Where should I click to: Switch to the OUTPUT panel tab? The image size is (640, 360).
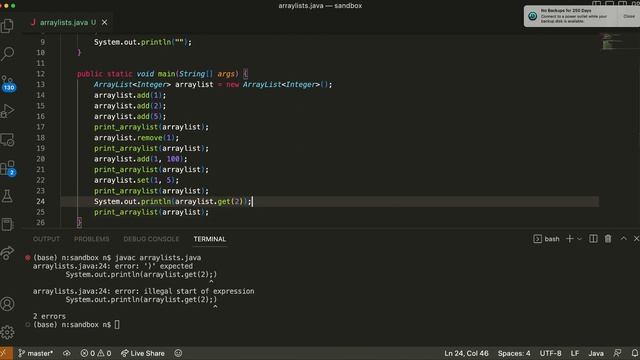[x=46, y=239]
